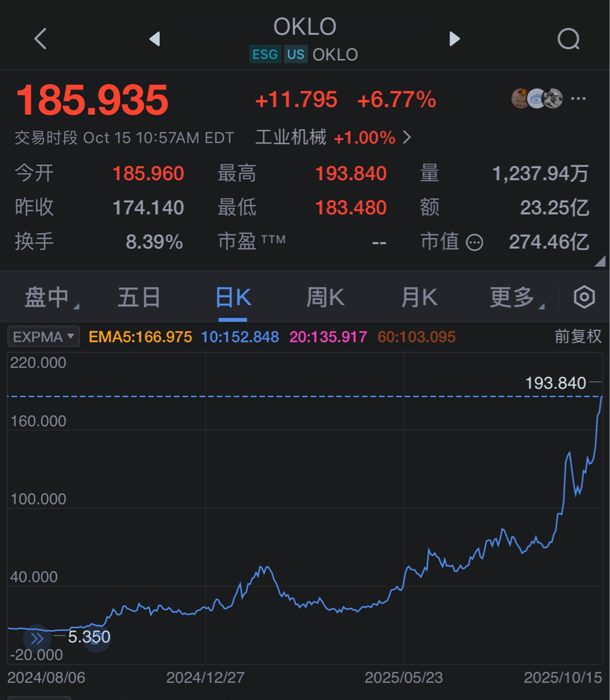The image size is (610, 700).
Task: Tap the 最低 value 183.480
Action: pyautogui.click(x=350, y=208)
